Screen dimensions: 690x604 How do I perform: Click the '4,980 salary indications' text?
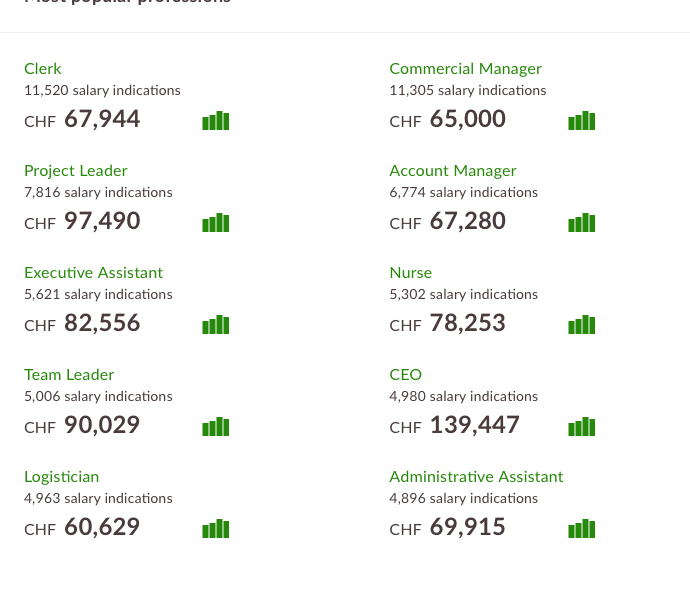(x=463, y=397)
